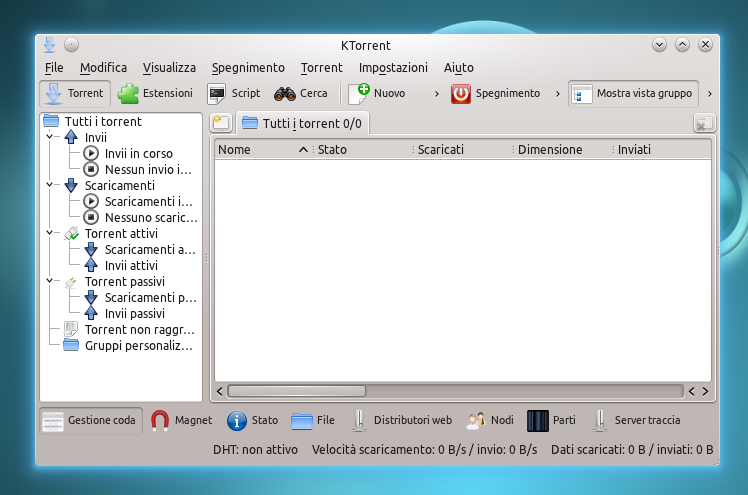Screen dimensions: 748x495
Task: Collapse the Torrent passivi branch
Action: tap(50, 281)
